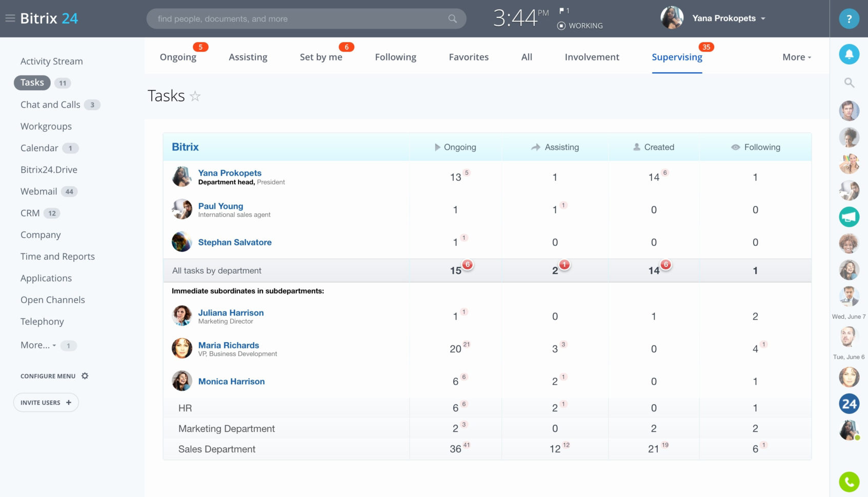Image resolution: width=868 pixels, height=497 pixels.
Task: Open the Supervising tab
Action: pos(677,57)
